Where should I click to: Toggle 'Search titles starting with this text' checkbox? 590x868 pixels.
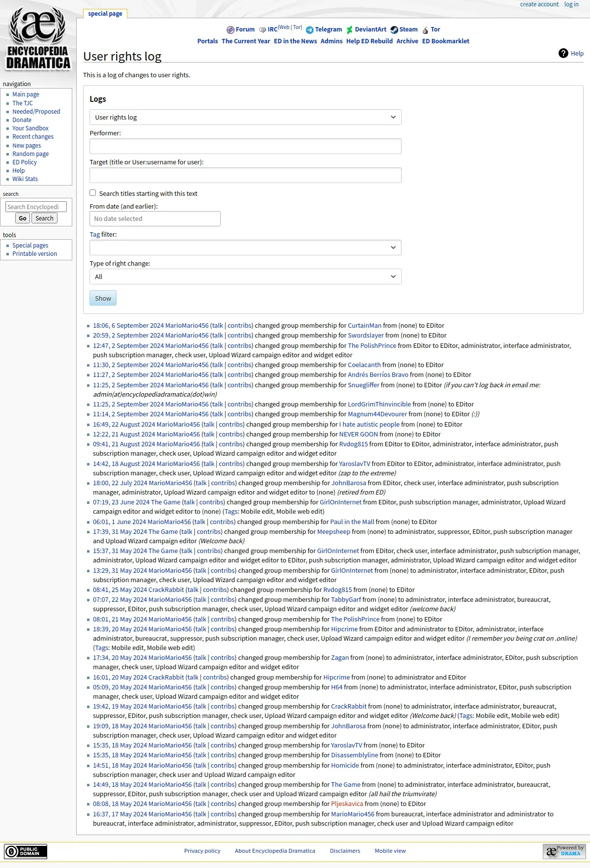coord(93,193)
